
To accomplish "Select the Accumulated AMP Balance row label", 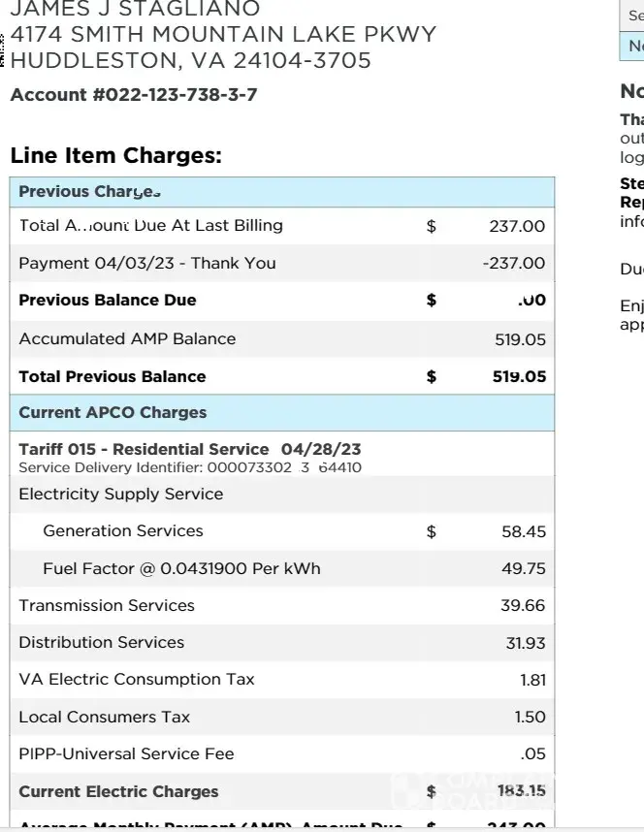I will pyautogui.click(x=127, y=338).
